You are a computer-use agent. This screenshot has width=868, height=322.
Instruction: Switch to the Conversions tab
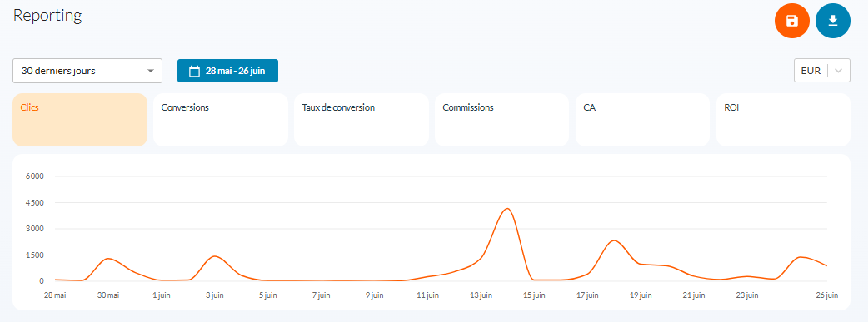pyautogui.click(x=220, y=120)
